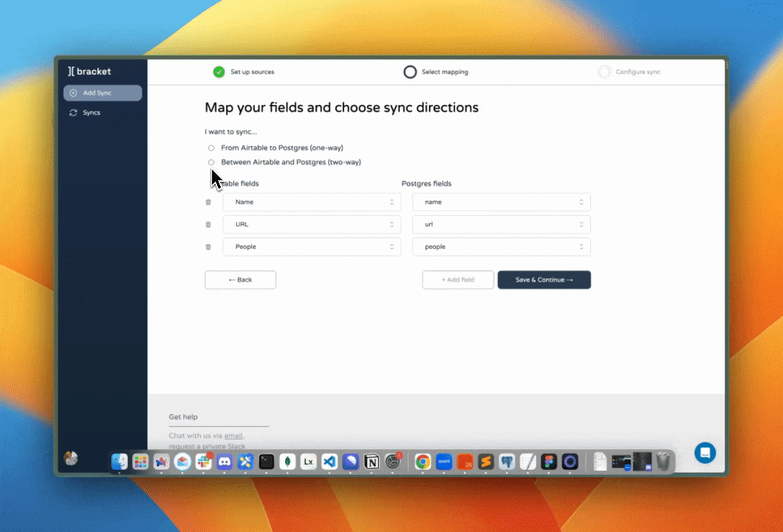Open the chat support bubble
The image size is (783, 532).
pos(705,453)
